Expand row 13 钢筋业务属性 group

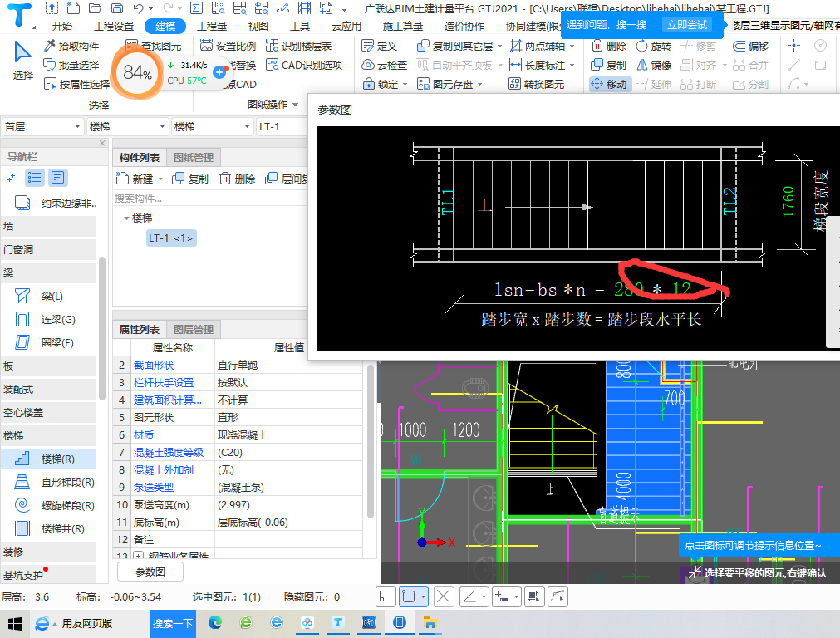pos(138,556)
